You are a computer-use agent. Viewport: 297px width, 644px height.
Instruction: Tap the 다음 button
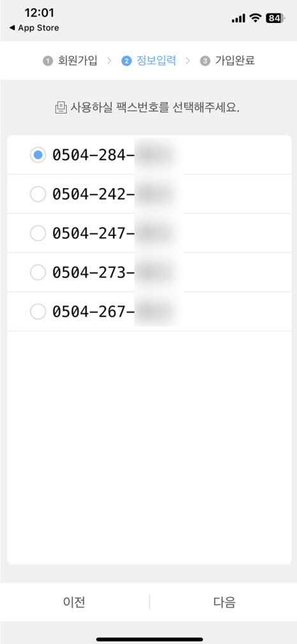tap(224, 602)
